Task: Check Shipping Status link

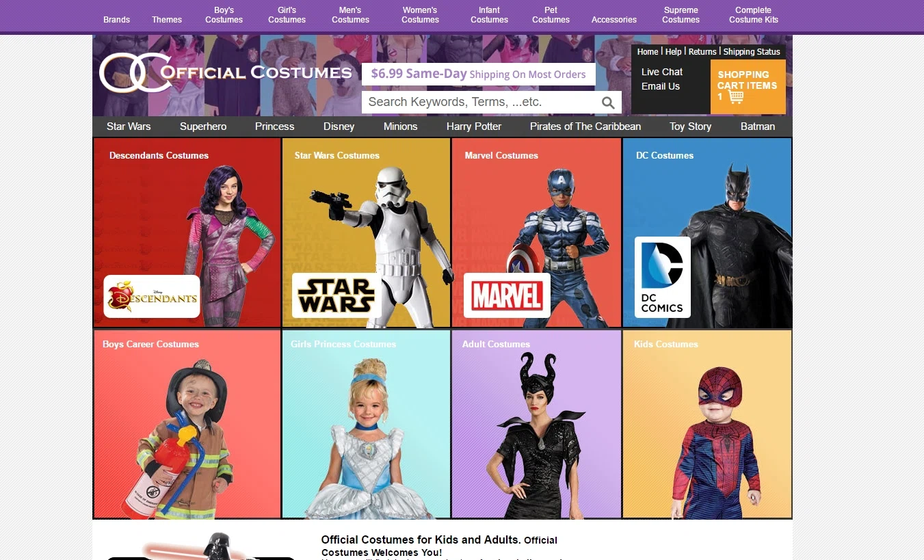Action: coord(751,51)
